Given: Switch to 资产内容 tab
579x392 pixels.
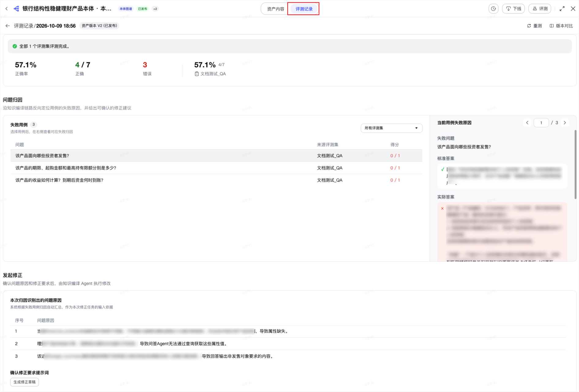Looking at the screenshot, I should pos(275,9).
